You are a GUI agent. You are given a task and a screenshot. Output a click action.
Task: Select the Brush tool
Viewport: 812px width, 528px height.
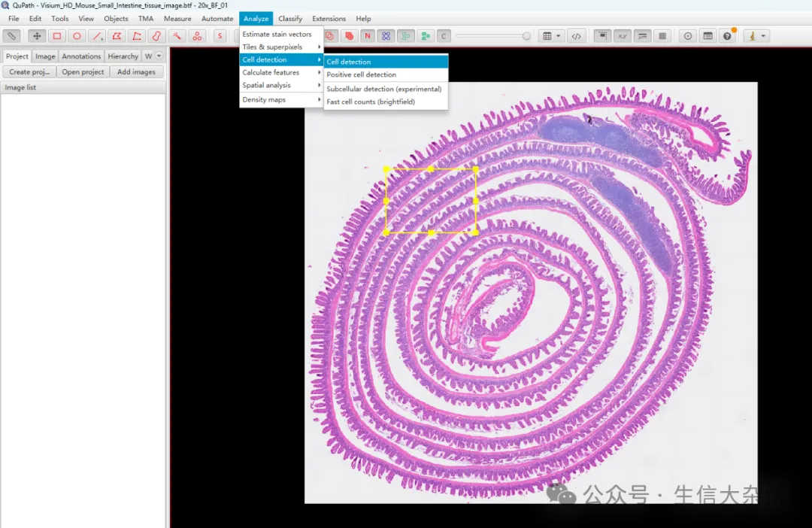[156, 36]
